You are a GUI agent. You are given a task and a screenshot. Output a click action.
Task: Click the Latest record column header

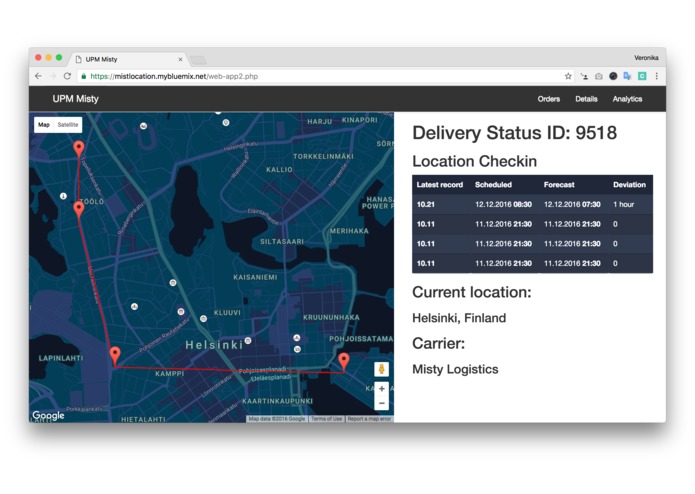[x=439, y=185]
